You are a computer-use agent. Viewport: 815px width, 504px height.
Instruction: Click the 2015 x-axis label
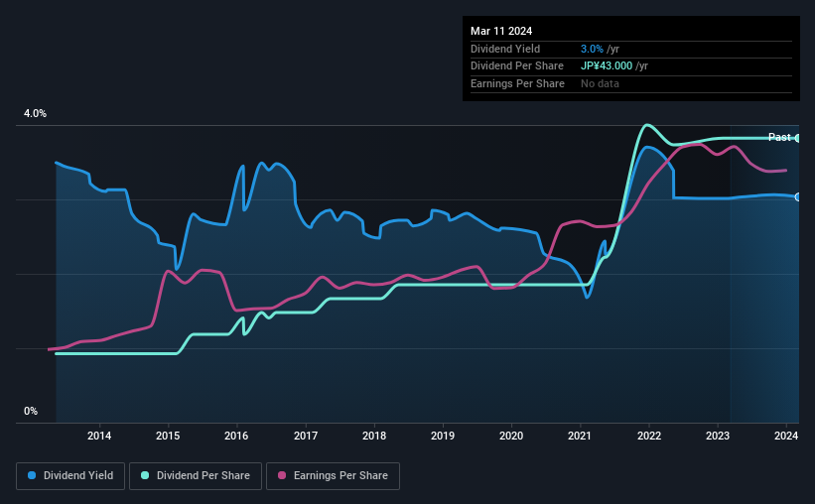tap(168, 436)
